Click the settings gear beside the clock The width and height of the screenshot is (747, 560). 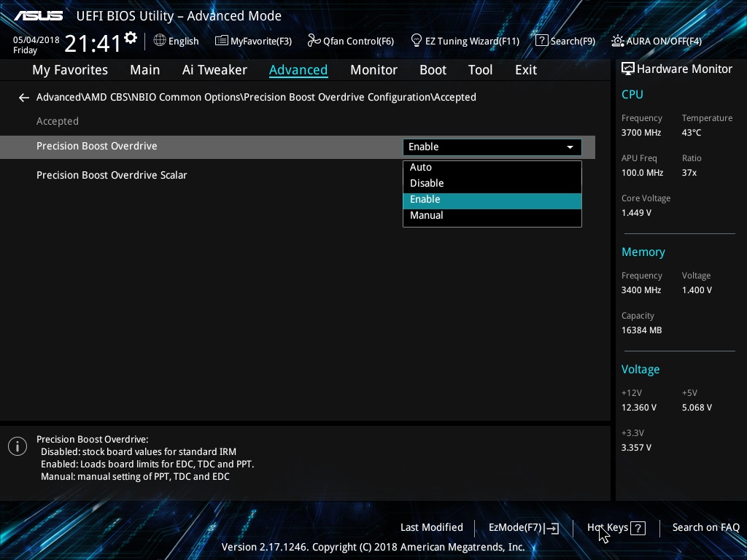(131, 38)
